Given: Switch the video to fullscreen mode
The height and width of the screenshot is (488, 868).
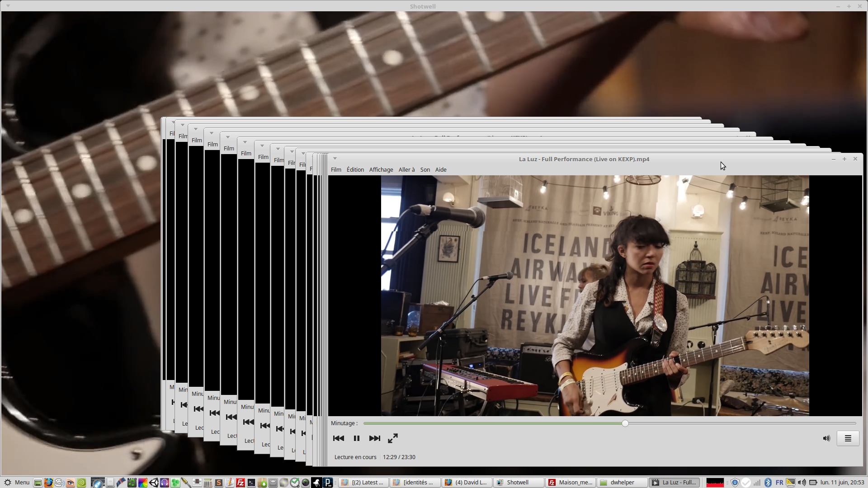Looking at the screenshot, I should [x=393, y=438].
